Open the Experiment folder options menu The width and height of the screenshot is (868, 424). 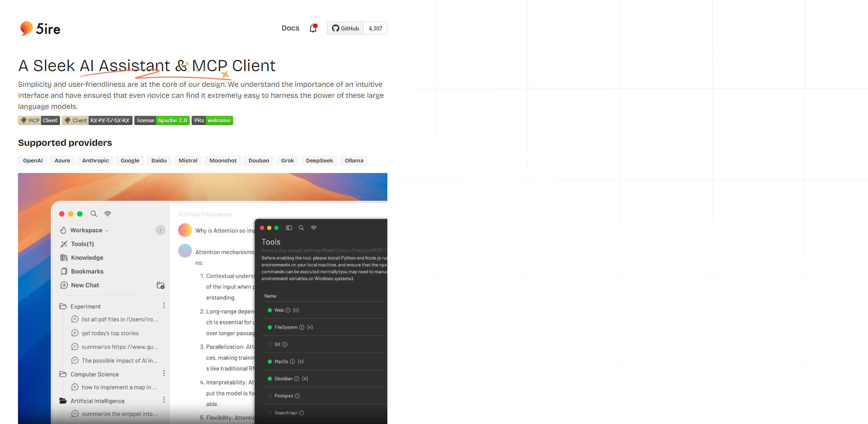tap(164, 306)
